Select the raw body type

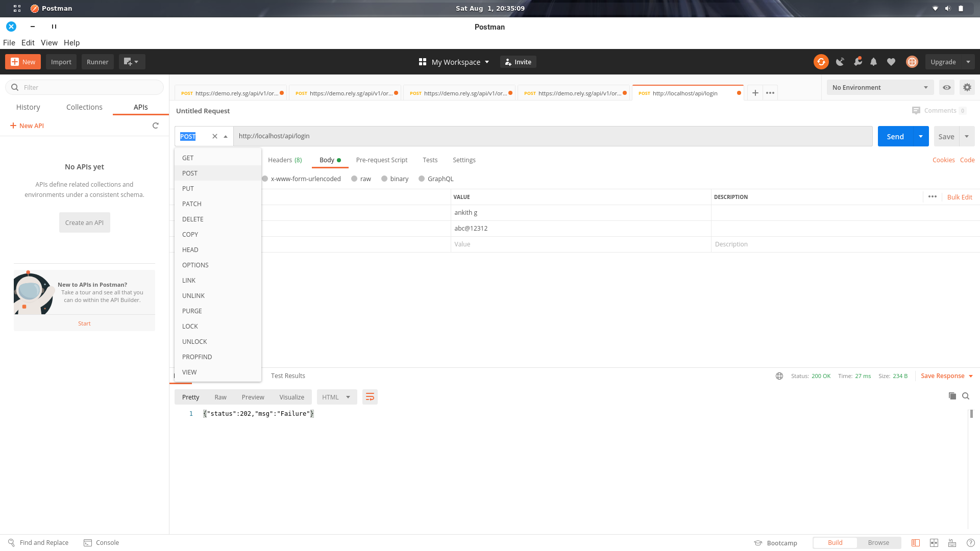[x=354, y=179]
